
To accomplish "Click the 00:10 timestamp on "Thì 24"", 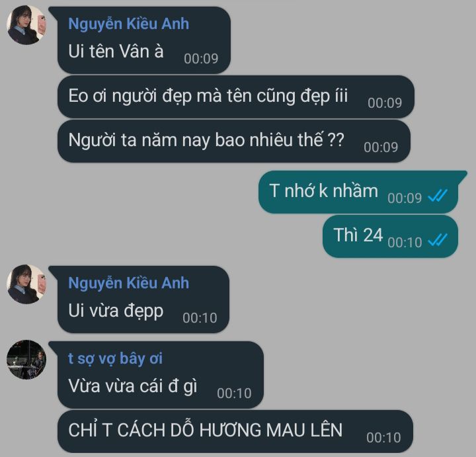I will click(405, 242).
